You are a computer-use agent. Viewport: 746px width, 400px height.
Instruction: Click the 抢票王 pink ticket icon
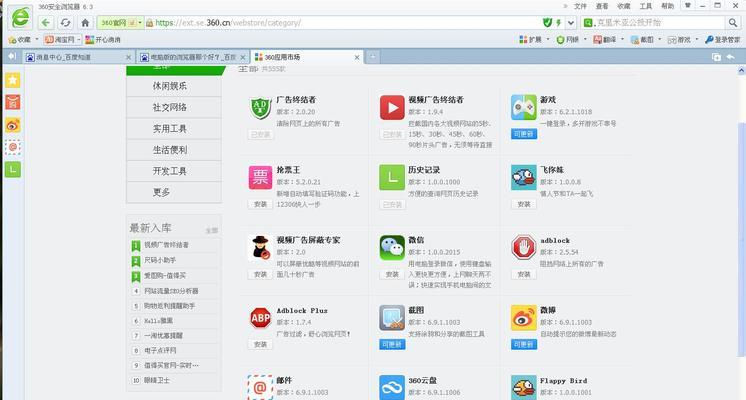click(260, 177)
